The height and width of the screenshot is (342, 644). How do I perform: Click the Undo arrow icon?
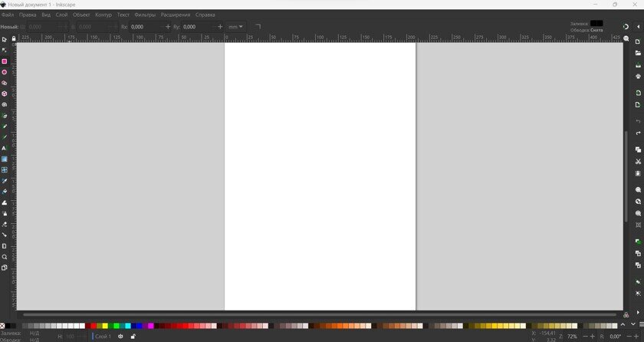click(638, 121)
